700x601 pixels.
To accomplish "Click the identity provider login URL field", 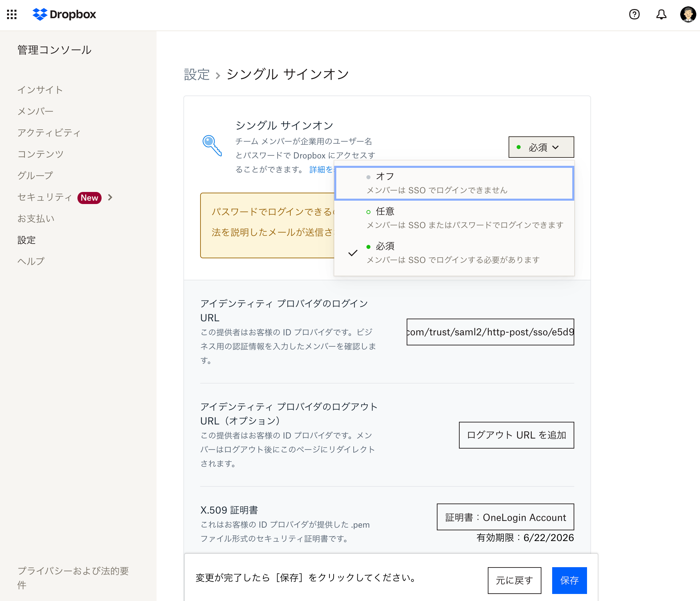I will click(x=490, y=332).
